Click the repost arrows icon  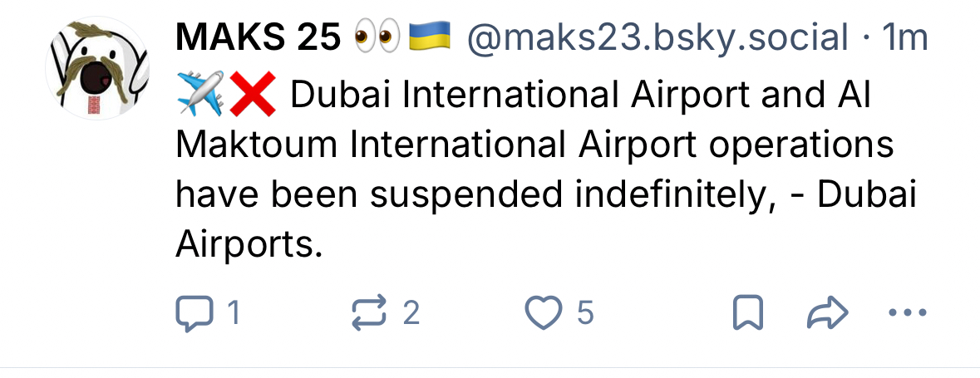click(368, 312)
